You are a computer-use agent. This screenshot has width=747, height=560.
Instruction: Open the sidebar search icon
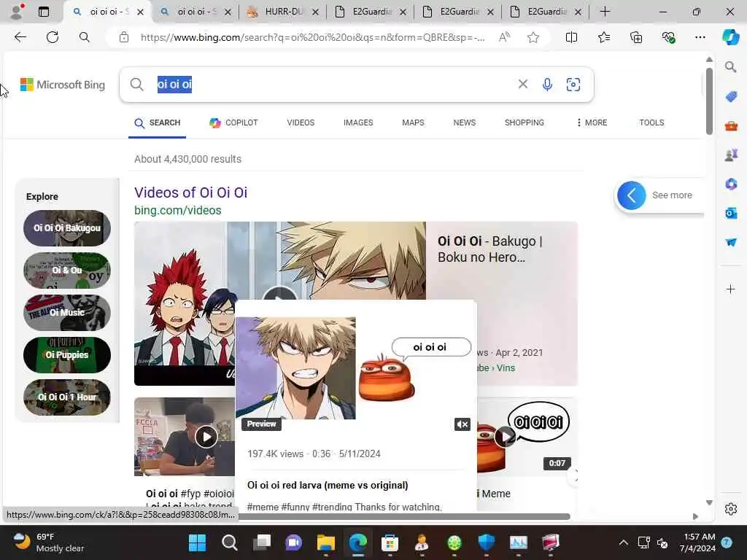click(x=731, y=66)
